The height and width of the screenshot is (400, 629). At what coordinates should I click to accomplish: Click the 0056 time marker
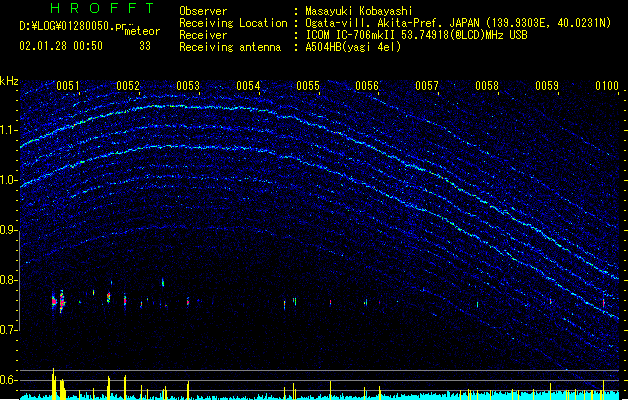[367, 86]
